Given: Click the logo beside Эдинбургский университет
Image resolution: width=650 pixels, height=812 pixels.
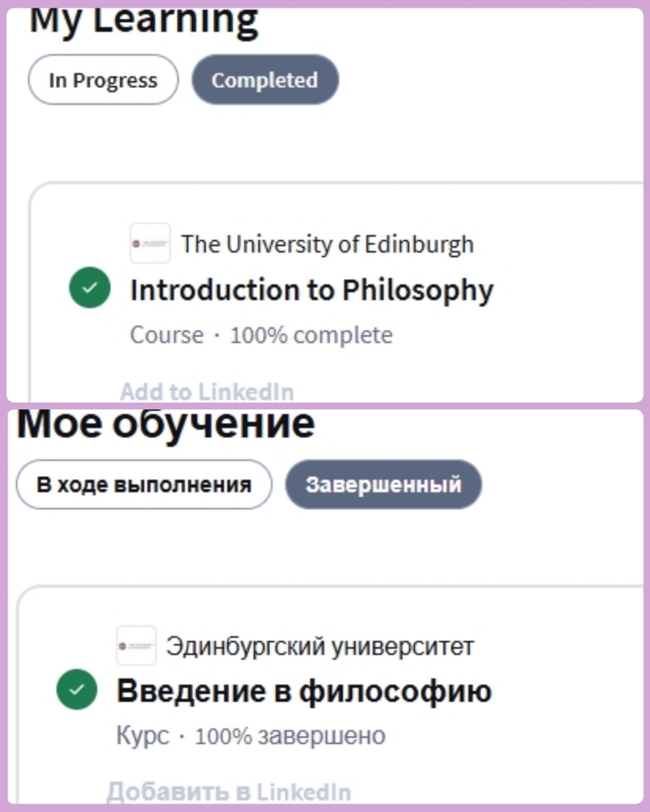Looking at the screenshot, I should point(136,646).
